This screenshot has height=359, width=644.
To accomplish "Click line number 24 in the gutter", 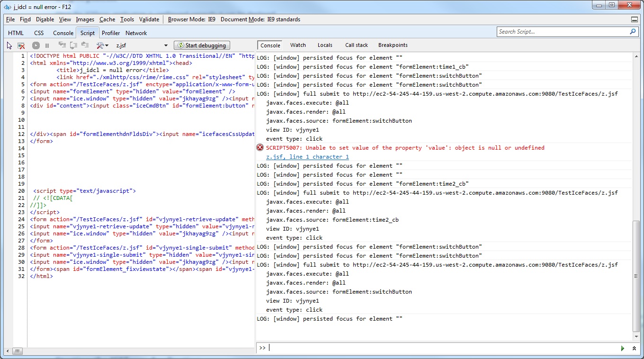I will (21, 219).
